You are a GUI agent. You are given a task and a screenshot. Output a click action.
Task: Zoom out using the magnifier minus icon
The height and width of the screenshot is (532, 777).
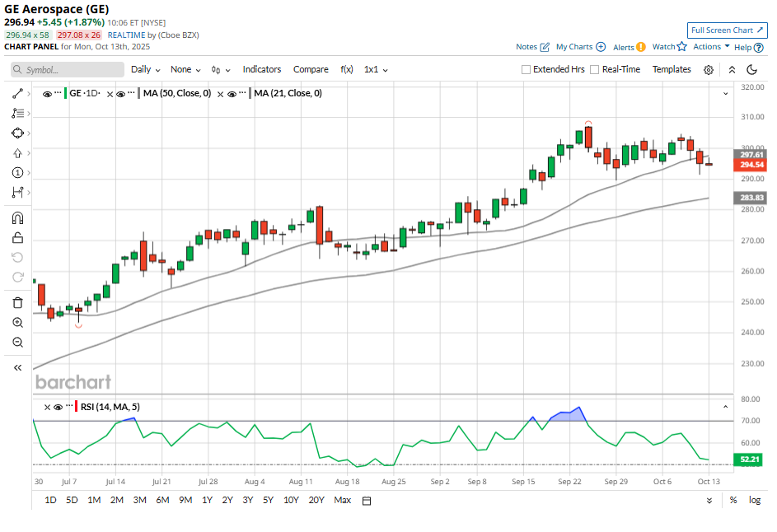[17, 342]
